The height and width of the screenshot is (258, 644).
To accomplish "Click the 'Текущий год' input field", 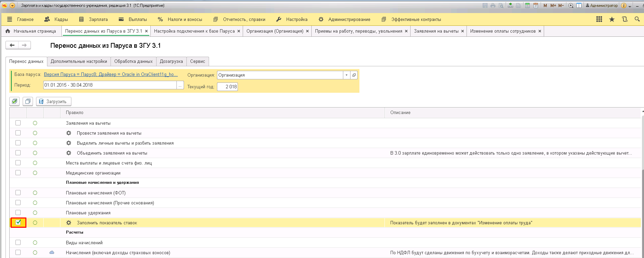I will click(x=227, y=87).
